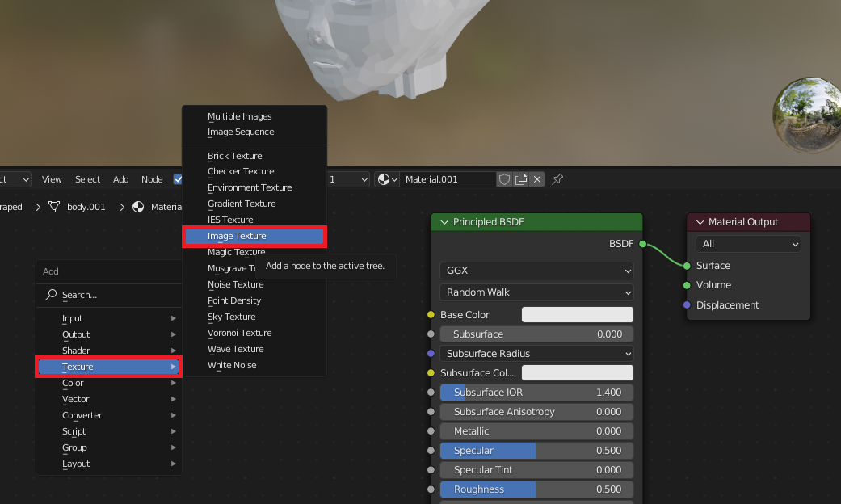841x504 pixels.
Task: Open the All target dropdown in Material Output
Action: pyautogui.click(x=748, y=244)
